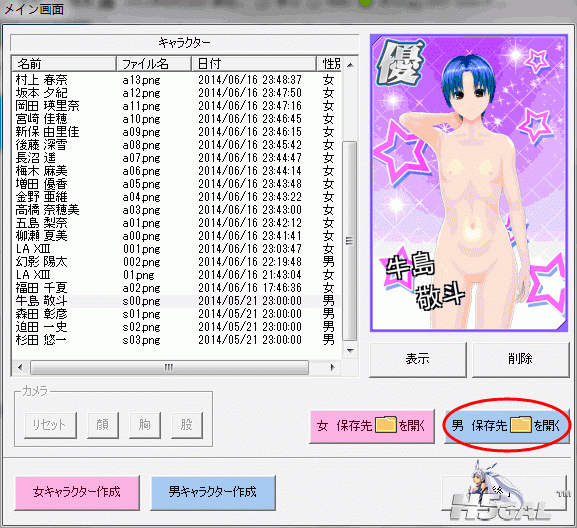The width and height of the screenshot is (577, 528).
Task: Click the horizontal scrollbar right arrow
Action: 333,367
